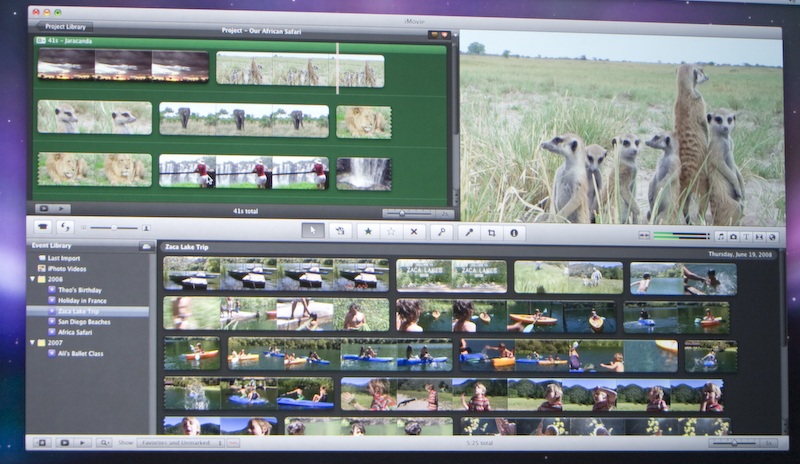The image size is (800, 464).
Task: Select San Diego Beaches event
Action: 84,322
